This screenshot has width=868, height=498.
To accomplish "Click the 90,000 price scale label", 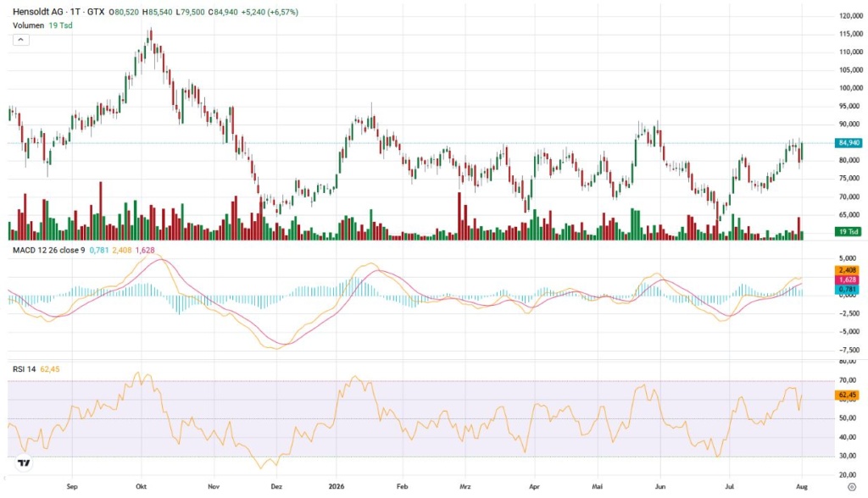I will (851, 125).
